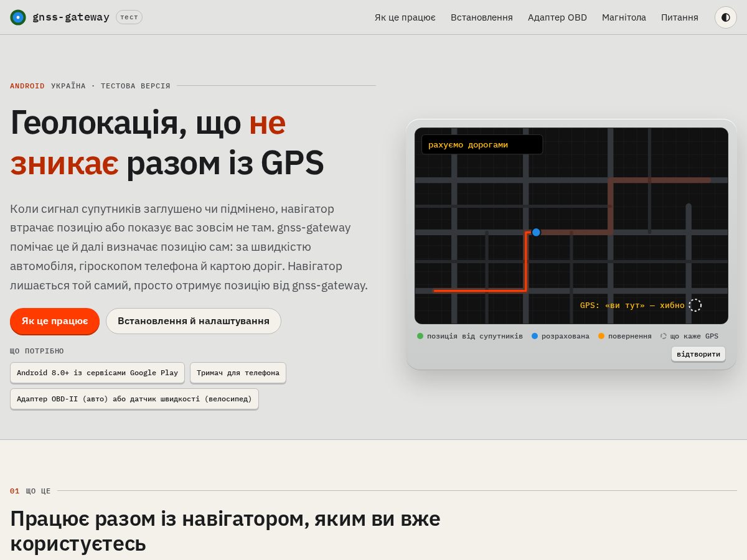Image resolution: width=747 pixels, height=560 pixels.
Task: Go to 'Встановлення' nav section
Action: [x=482, y=17]
